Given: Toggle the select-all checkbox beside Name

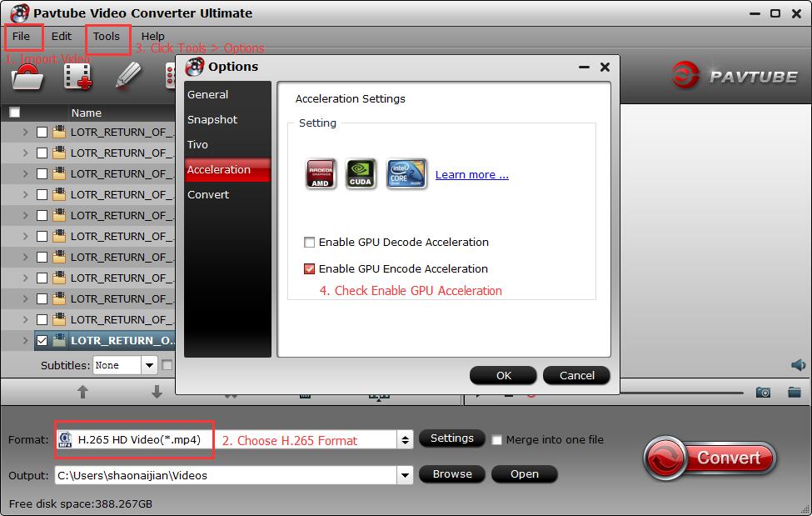Looking at the screenshot, I should (x=14, y=113).
